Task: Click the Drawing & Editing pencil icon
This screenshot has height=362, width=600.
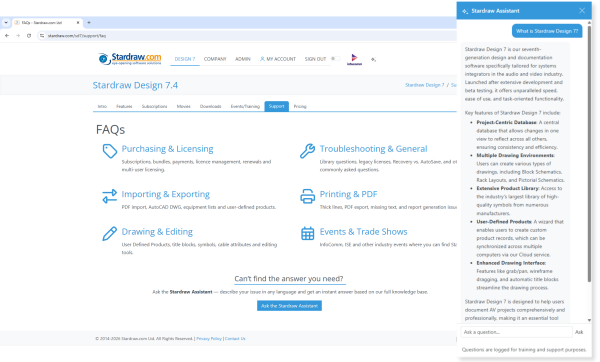Action: [x=110, y=233]
